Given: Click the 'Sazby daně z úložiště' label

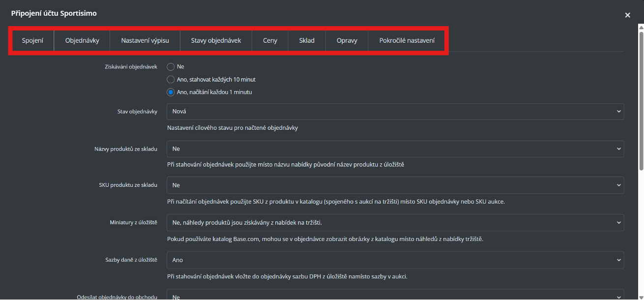Looking at the screenshot, I should point(131,260).
